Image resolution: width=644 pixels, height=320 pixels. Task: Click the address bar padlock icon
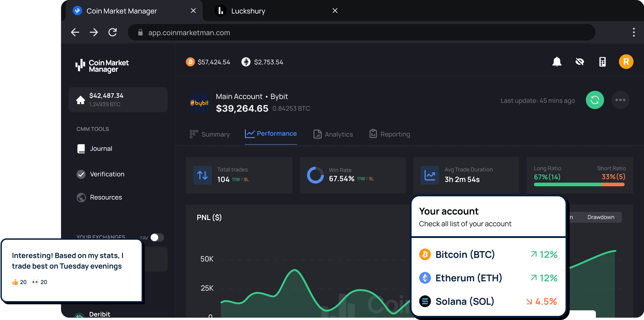[x=140, y=33]
